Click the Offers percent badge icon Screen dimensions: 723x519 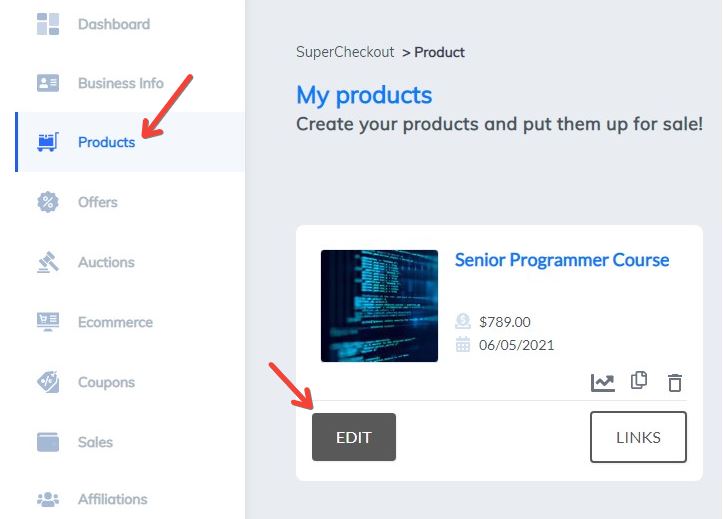[48, 202]
